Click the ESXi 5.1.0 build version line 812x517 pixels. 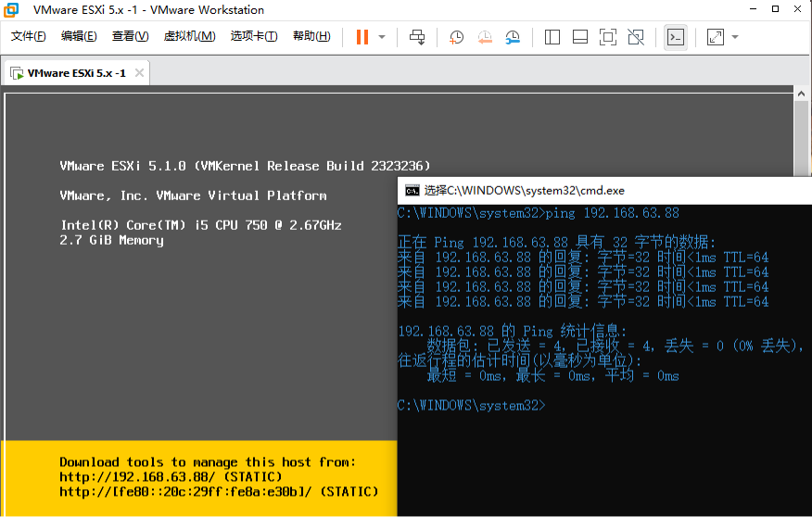point(245,166)
